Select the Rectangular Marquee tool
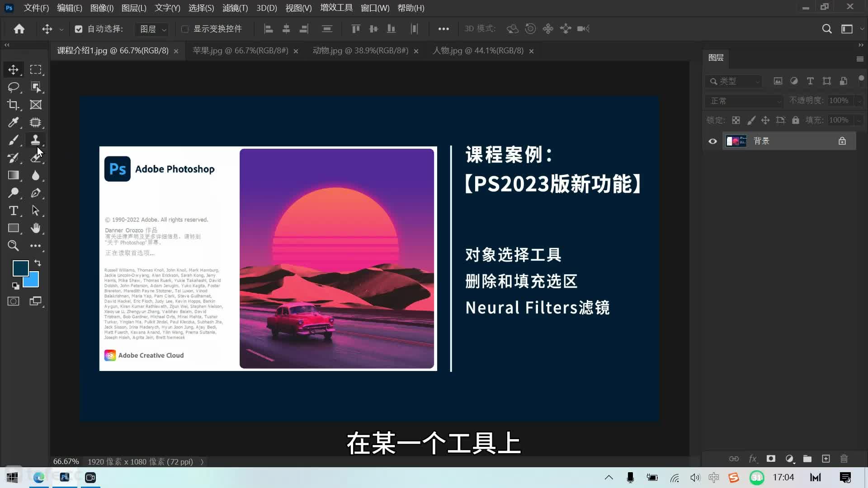Screen dimensions: 868x488 (36, 70)
